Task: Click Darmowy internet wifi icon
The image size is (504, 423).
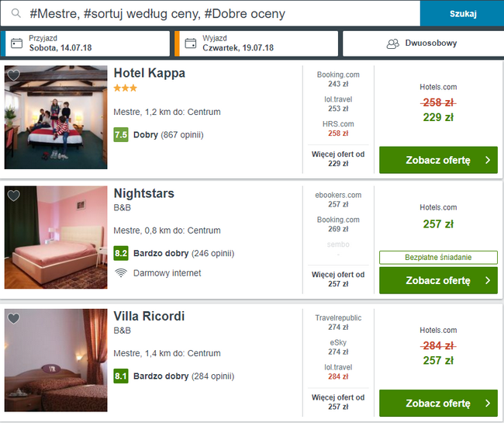Action: pos(121,272)
